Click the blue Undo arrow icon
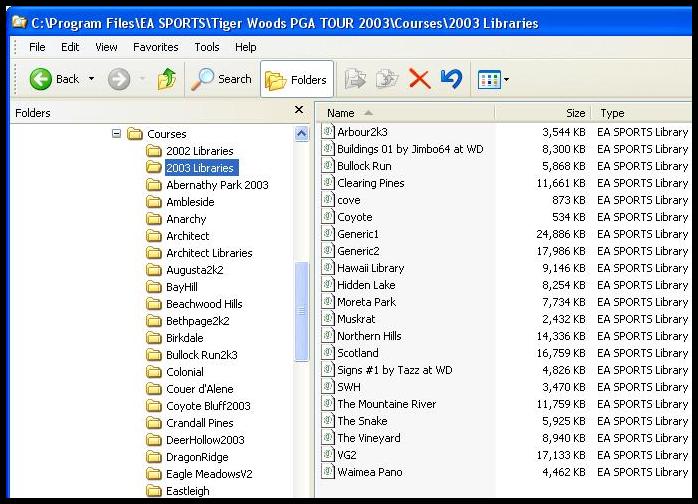Image resolution: width=698 pixels, height=504 pixels. tap(451, 79)
